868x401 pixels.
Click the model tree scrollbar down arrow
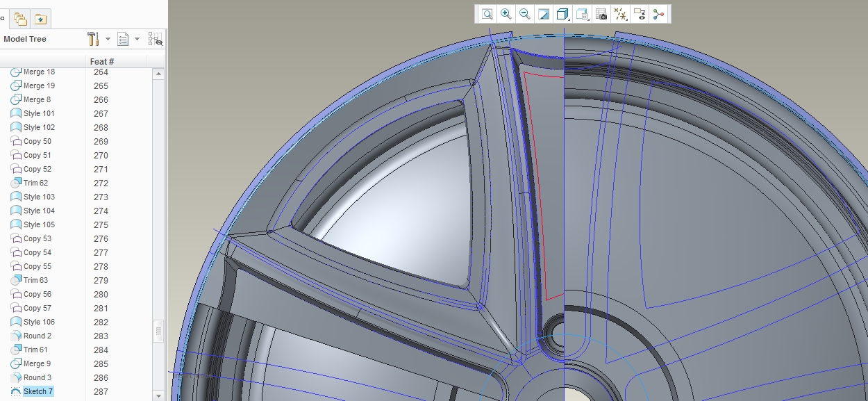tap(158, 395)
